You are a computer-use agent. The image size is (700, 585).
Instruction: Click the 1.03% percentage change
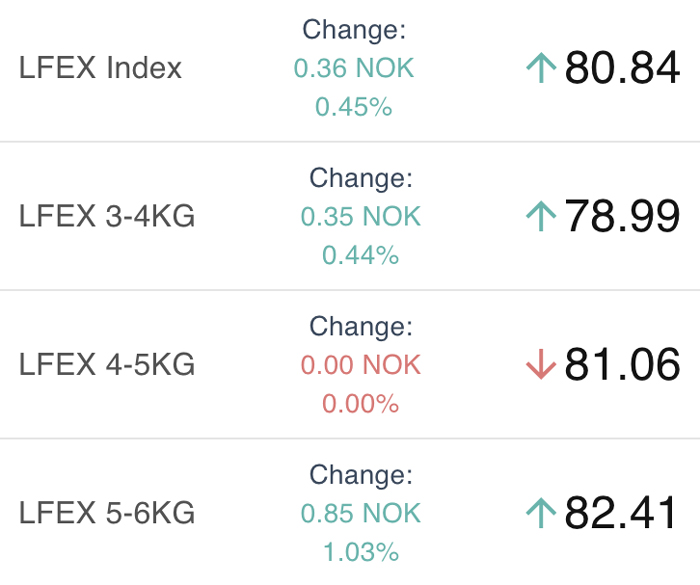coord(361,552)
